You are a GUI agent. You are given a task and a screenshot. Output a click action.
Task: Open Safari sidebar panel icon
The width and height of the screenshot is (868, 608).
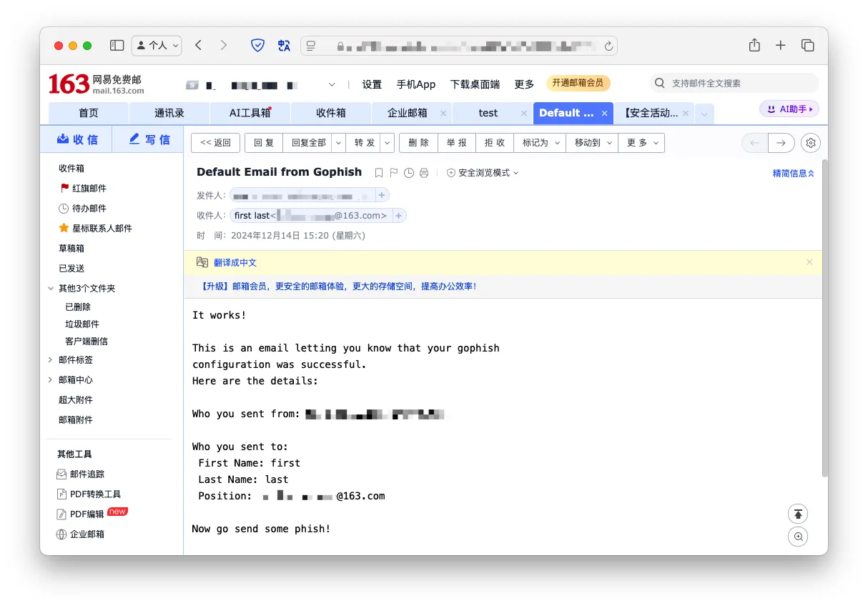click(x=117, y=45)
